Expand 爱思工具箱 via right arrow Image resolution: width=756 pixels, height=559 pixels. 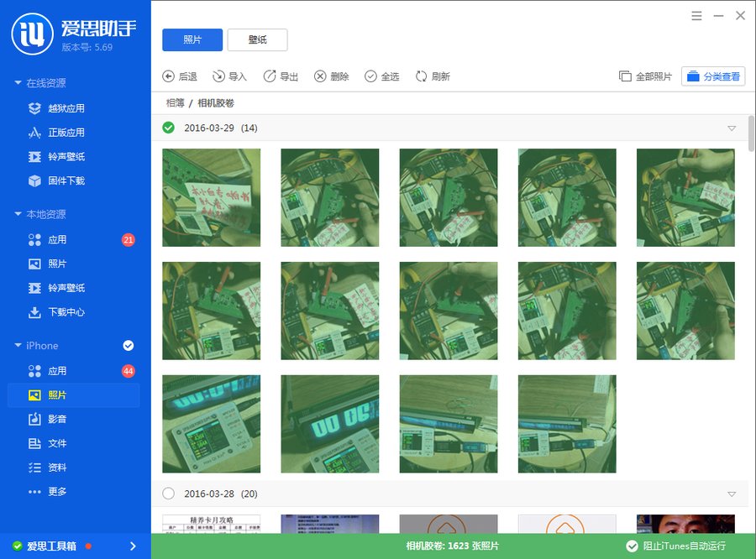coord(133,546)
